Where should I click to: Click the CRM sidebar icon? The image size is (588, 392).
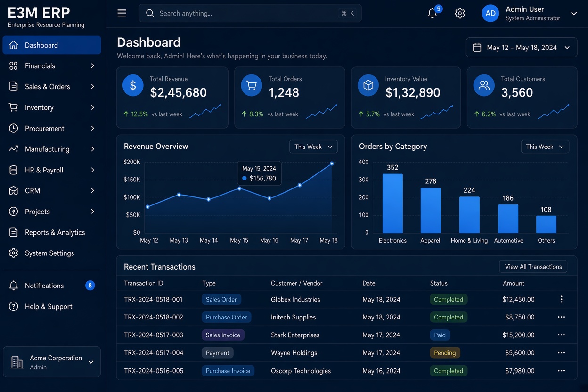14,191
